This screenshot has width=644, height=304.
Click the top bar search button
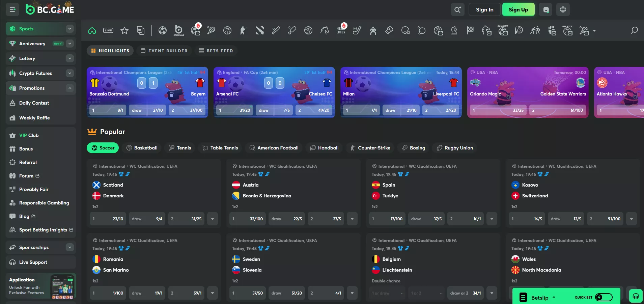coord(458,9)
